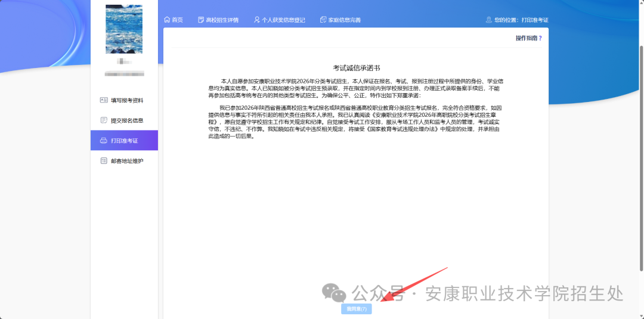
Task: Click the ID card icon beside 填写报考资料
Action: point(104,100)
